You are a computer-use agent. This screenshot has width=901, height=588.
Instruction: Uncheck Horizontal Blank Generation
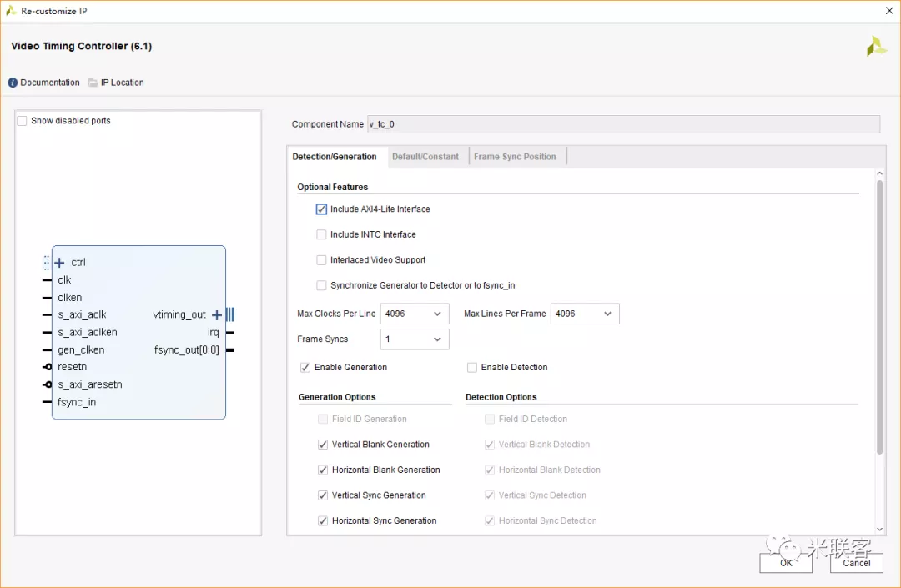coord(323,470)
